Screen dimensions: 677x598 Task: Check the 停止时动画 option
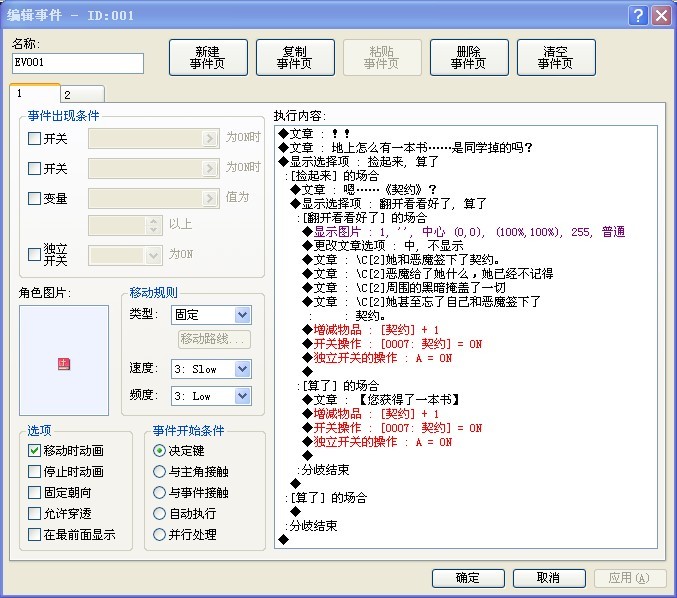tap(34, 471)
